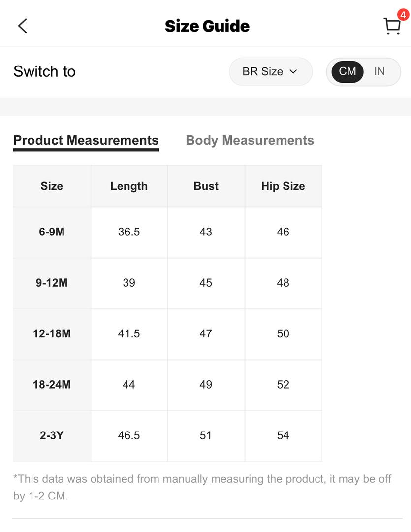Open the BR Size dropdown
This screenshot has height=532, width=411.
[x=271, y=71]
